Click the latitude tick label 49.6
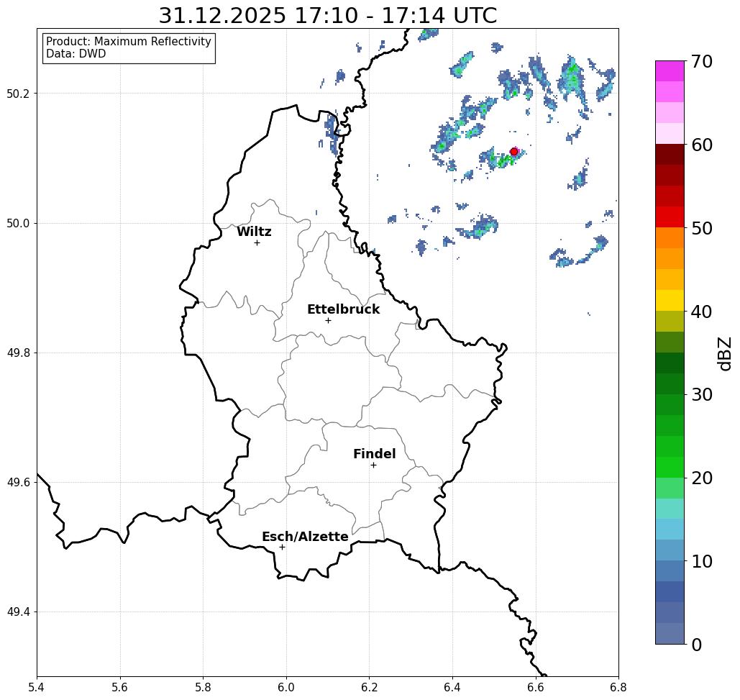740x700 pixels. click(x=18, y=483)
